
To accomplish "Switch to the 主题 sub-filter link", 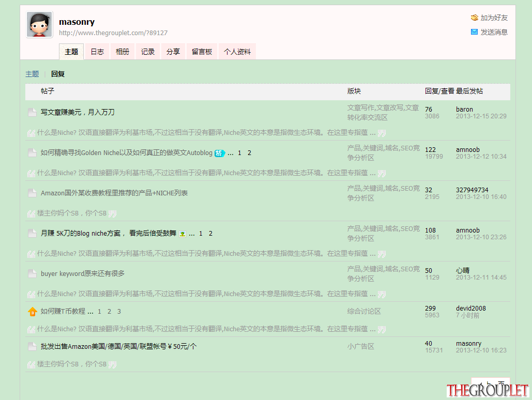I will click(32, 74).
